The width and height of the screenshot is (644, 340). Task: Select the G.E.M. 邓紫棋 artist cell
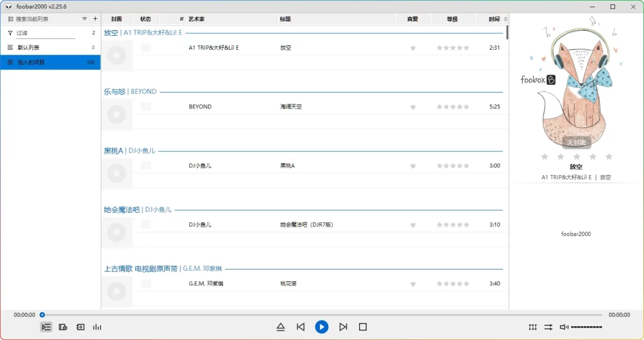point(206,284)
